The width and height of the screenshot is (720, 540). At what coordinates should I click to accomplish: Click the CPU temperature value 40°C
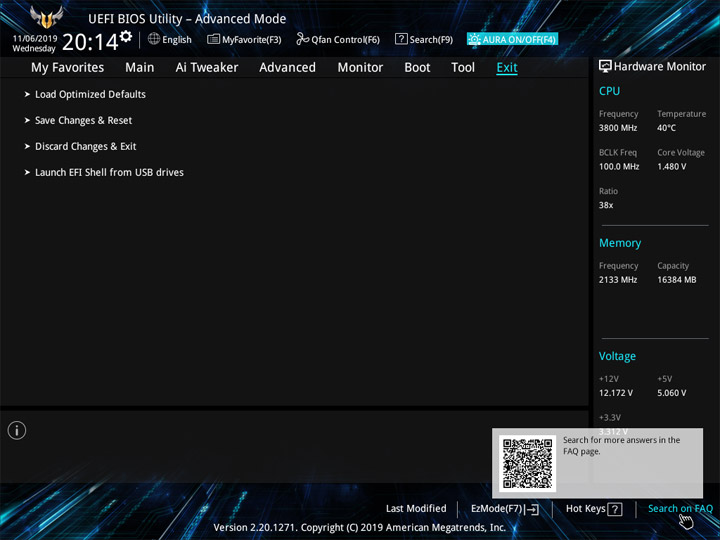[666, 128]
